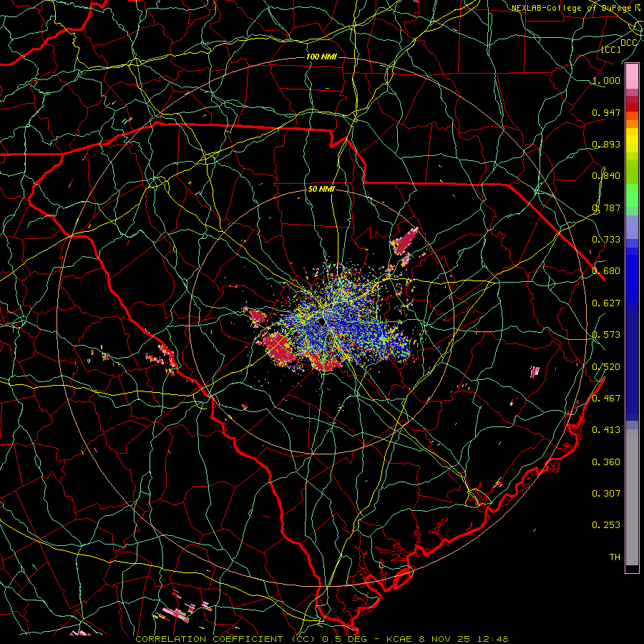
Task: Click the DCC label above the legend
Action: click(628, 43)
